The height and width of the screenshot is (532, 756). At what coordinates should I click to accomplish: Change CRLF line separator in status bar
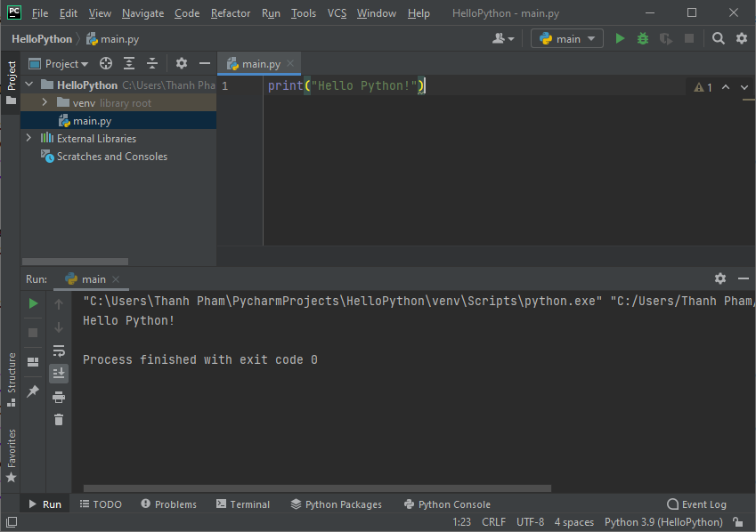tap(493, 522)
